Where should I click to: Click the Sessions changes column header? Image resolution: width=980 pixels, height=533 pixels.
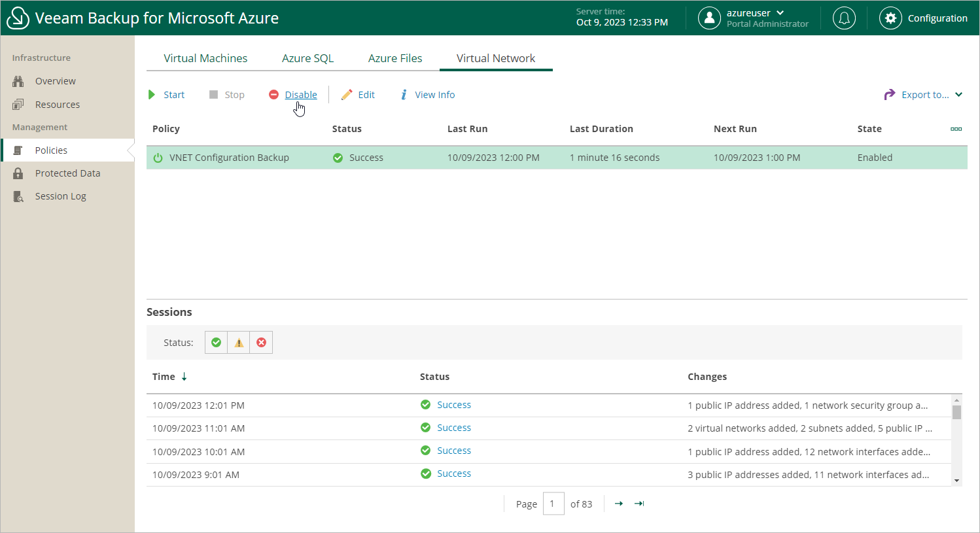(707, 377)
